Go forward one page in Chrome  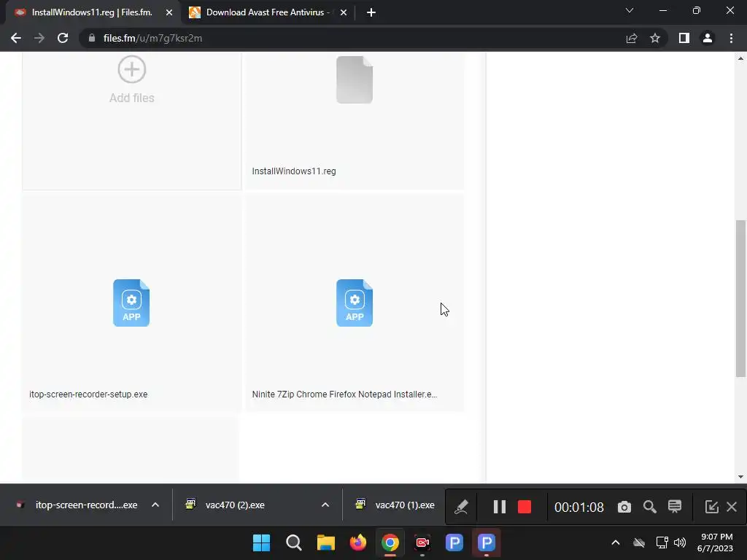click(x=39, y=38)
